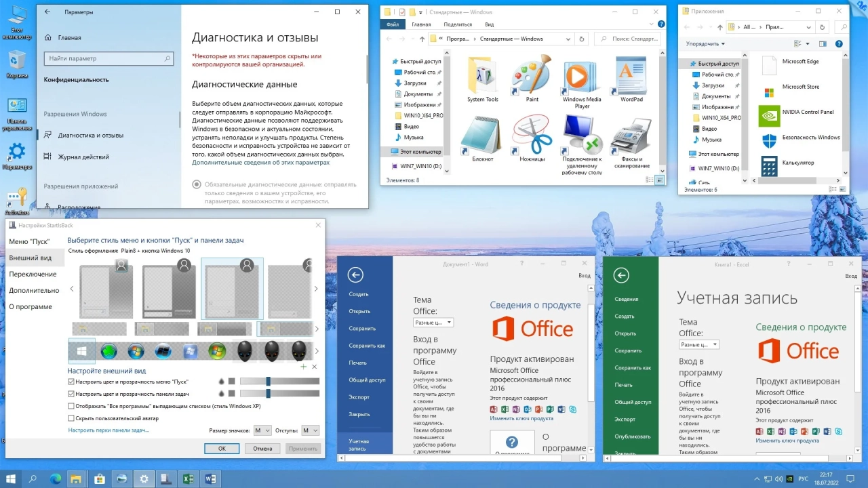Add a custom start button image (plus)

(303, 367)
